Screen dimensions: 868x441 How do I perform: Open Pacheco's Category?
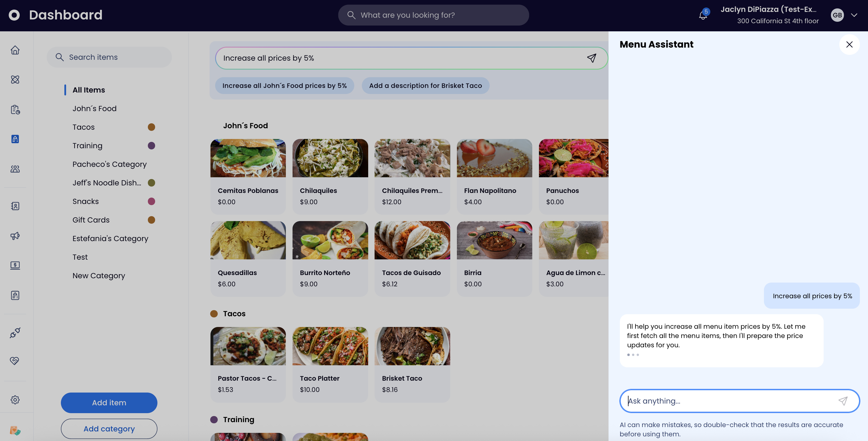[x=110, y=164]
